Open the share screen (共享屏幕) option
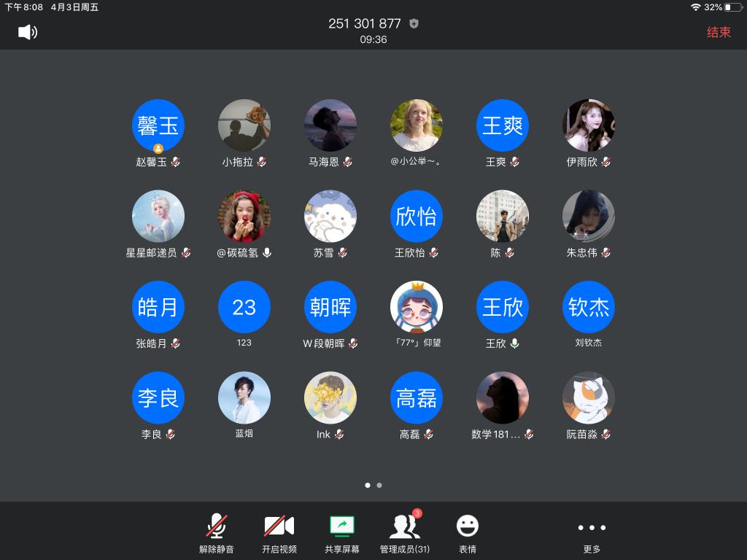Viewport: 747px width, 560px height. tap(341, 532)
